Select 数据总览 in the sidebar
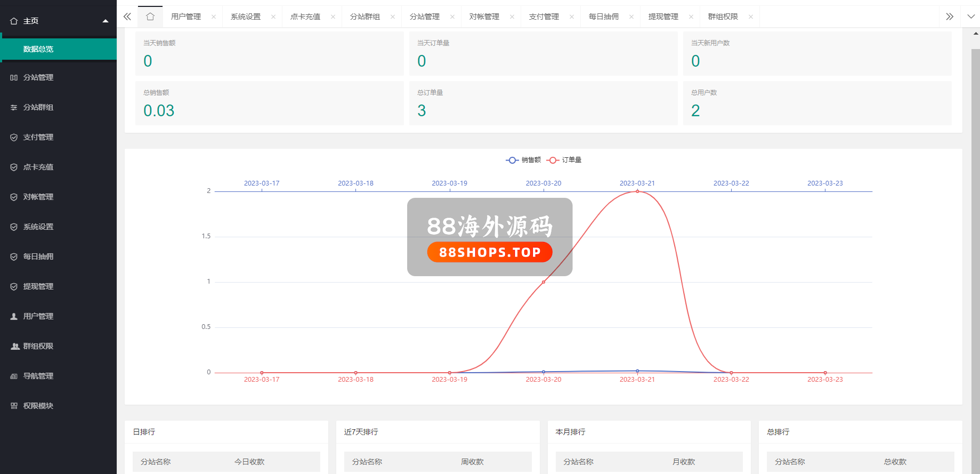The width and height of the screenshot is (980, 474). (38, 49)
